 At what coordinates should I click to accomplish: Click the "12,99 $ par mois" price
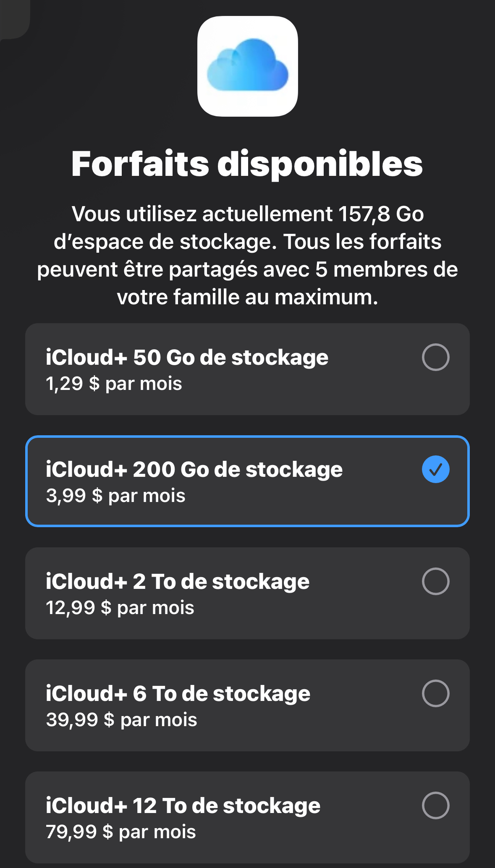click(x=120, y=608)
